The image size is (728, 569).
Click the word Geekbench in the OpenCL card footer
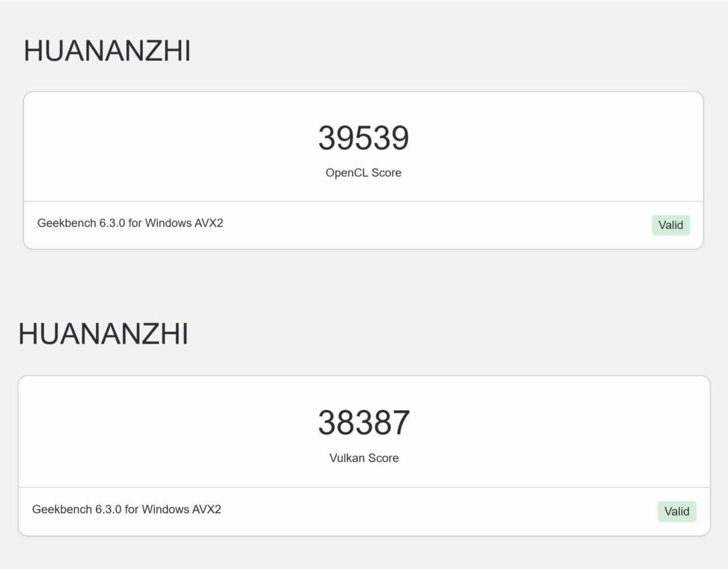(x=67, y=223)
